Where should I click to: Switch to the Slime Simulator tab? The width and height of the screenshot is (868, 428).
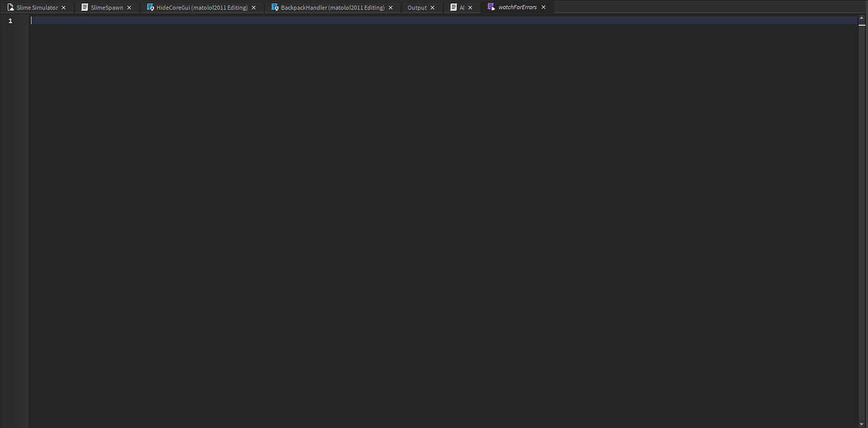[x=35, y=7]
